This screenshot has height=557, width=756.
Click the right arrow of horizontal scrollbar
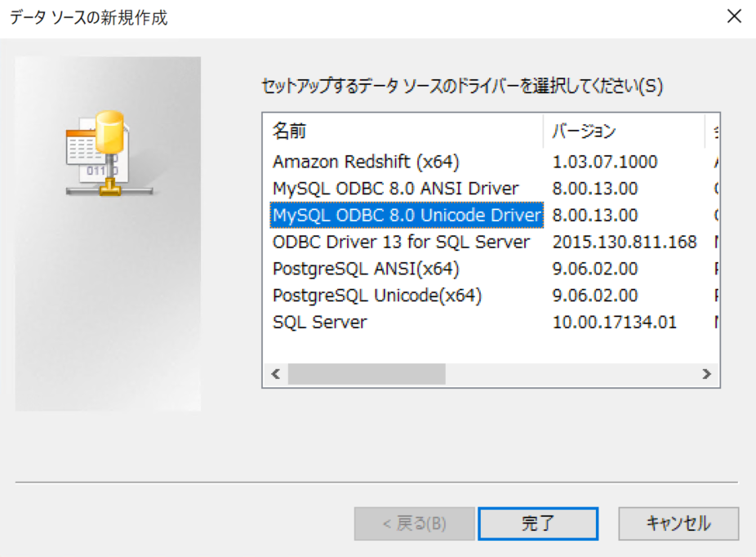tap(706, 374)
